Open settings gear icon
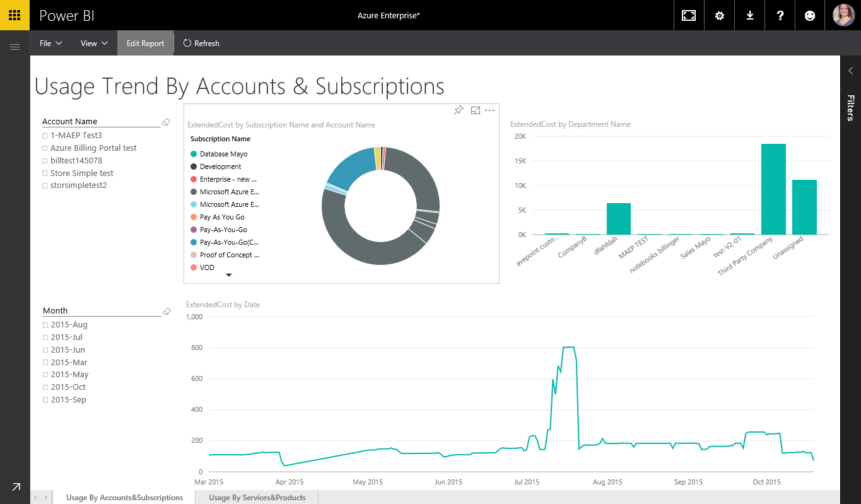Screen dimensions: 861x504 tap(719, 15)
